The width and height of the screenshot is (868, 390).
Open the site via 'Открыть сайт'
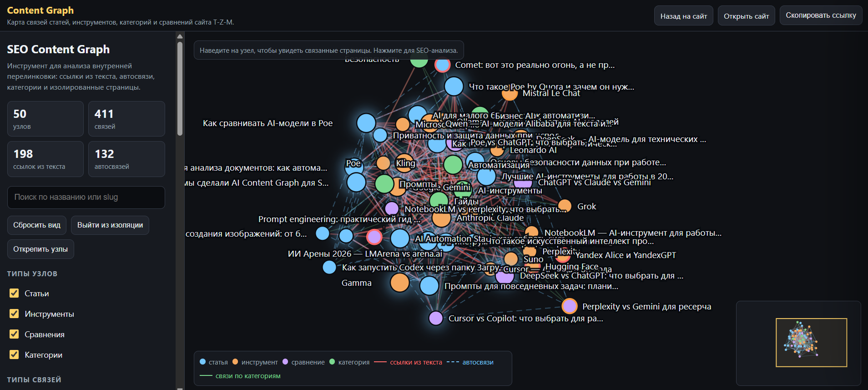click(746, 16)
